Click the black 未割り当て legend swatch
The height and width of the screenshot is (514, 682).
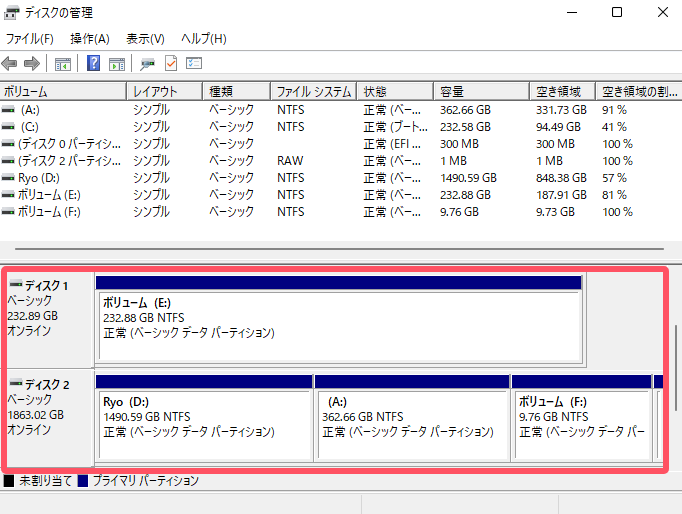9,481
